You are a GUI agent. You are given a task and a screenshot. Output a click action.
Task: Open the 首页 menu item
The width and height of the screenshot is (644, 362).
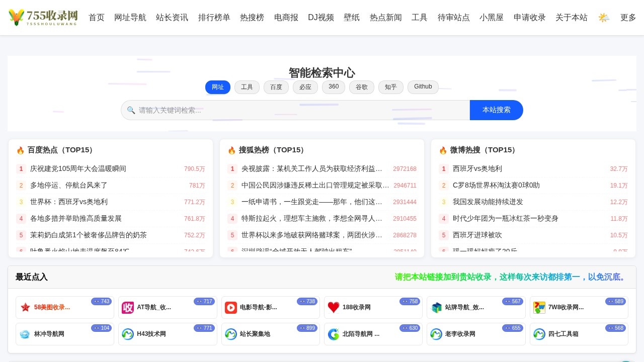click(97, 18)
